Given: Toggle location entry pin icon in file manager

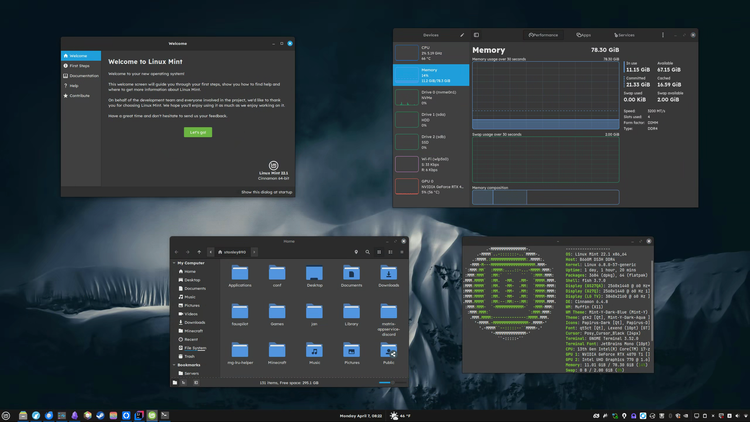Looking at the screenshot, I should pos(356,252).
